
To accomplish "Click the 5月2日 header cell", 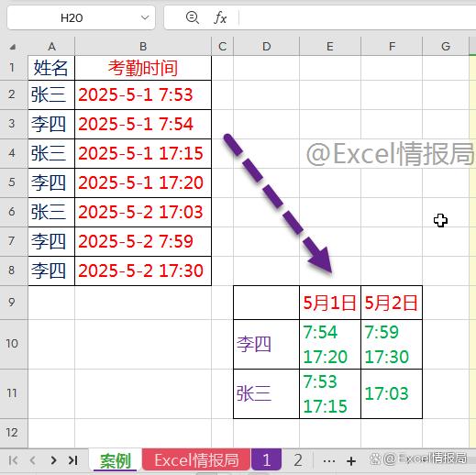I will [x=392, y=303].
